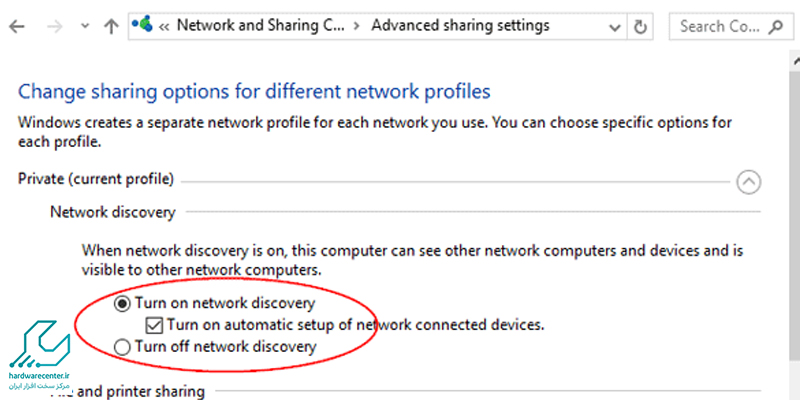The image size is (800, 400).
Task: Click the vertical scrollbar track
Action: [795, 235]
